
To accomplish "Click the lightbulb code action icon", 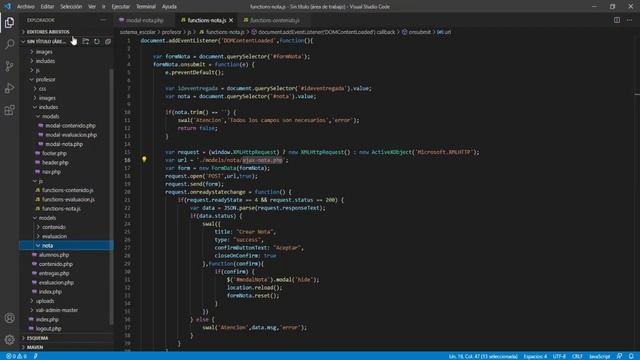I will 144,159.
